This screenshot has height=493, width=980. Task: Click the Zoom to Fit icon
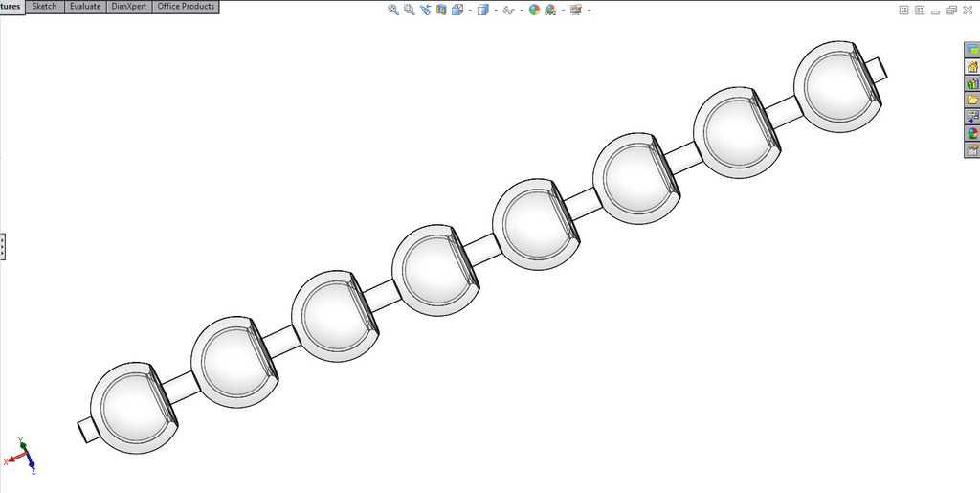click(x=393, y=10)
